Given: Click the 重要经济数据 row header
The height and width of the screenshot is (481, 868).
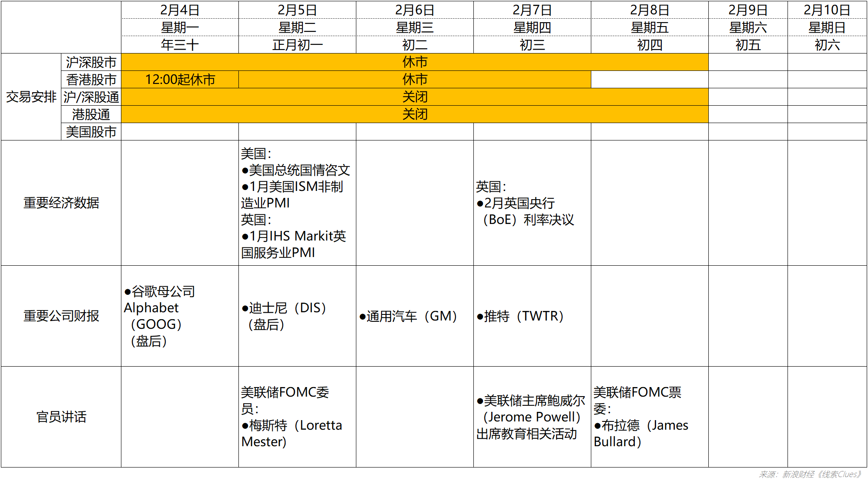Looking at the screenshot, I should pos(61,203).
